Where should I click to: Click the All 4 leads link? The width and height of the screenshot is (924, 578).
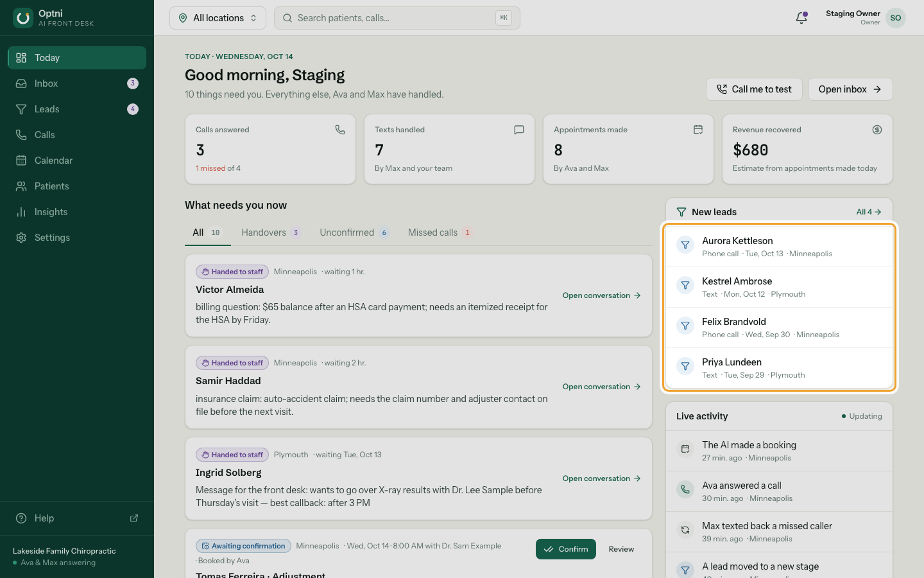[869, 212]
